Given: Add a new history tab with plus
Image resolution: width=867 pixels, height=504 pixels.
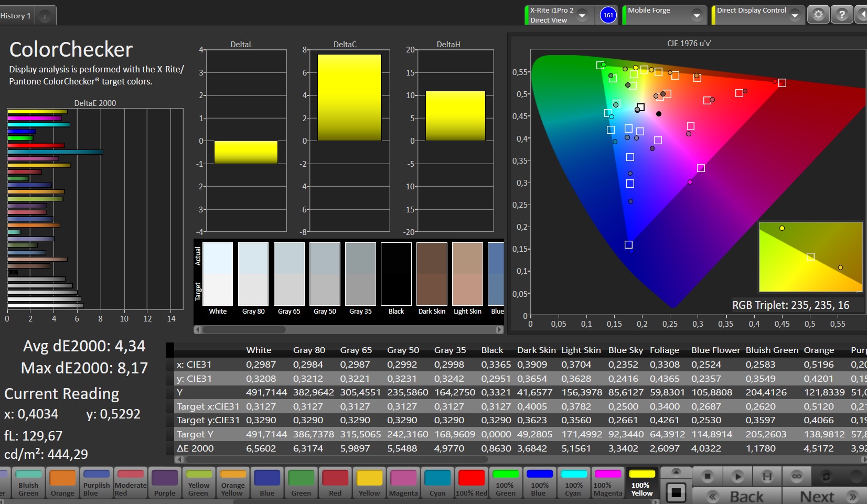Looking at the screenshot, I should (x=45, y=17).
